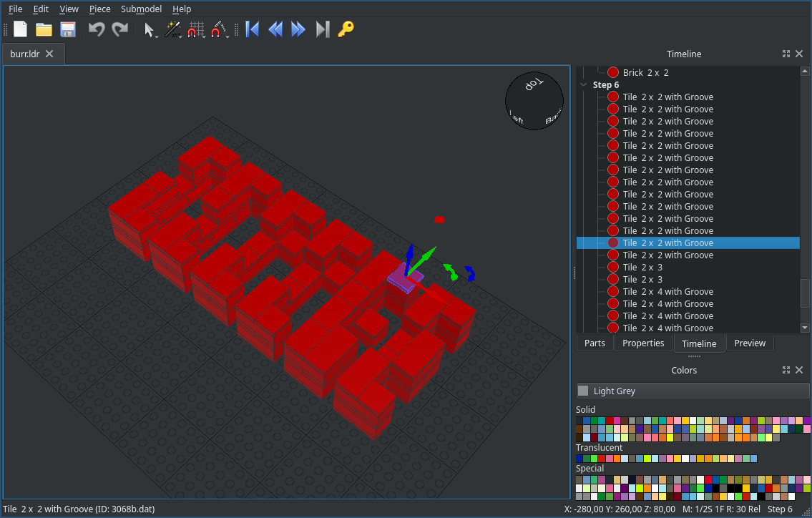This screenshot has width=812, height=518.
Task: Float the Timeline panel
Action: [786, 54]
